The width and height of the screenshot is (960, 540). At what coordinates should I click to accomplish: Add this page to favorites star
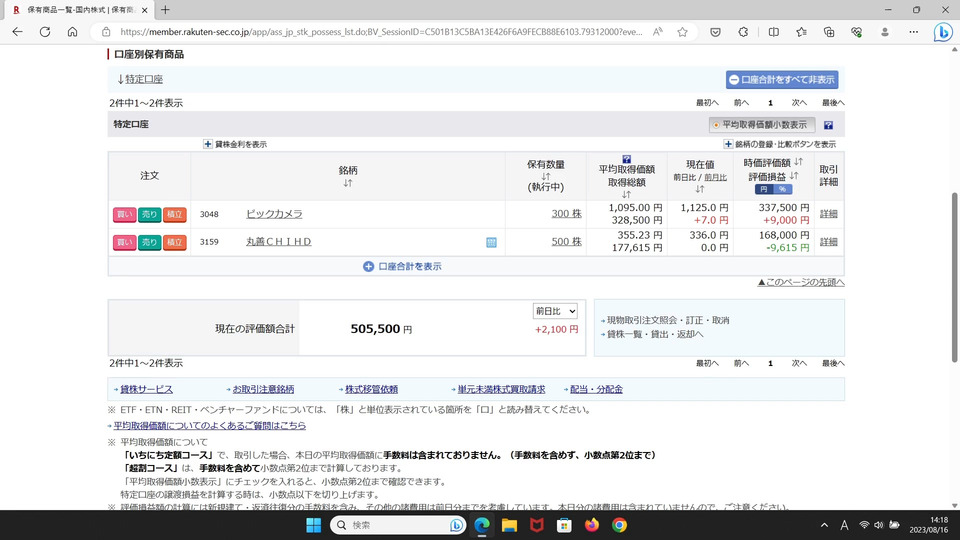tap(682, 32)
